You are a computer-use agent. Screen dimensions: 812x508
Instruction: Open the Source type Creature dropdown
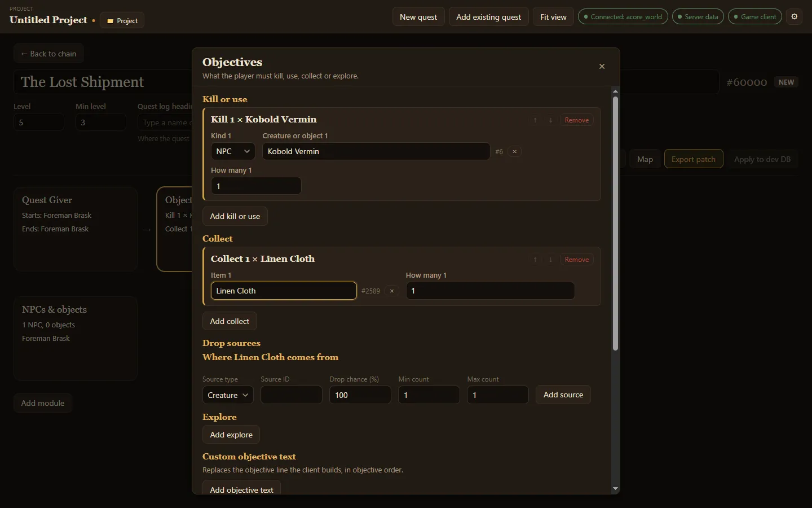(x=228, y=395)
